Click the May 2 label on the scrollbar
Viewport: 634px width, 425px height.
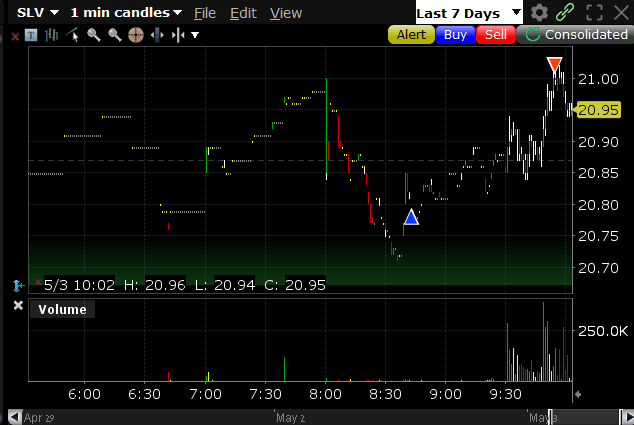[x=290, y=418]
